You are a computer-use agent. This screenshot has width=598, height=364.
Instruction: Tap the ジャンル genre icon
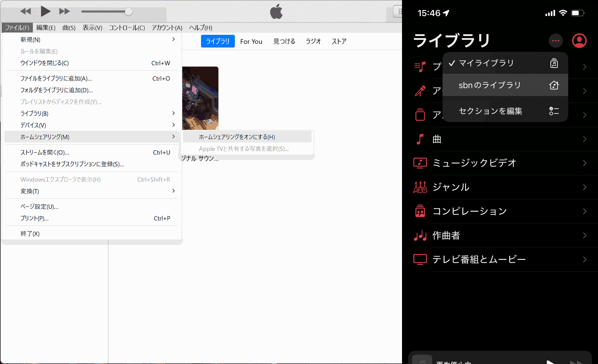pyautogui.click(x=420, y=187)
